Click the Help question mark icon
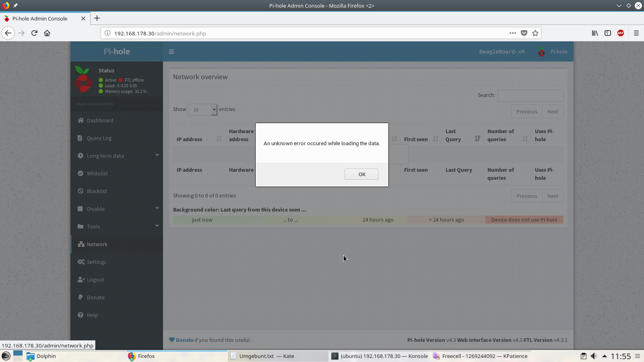Image resolution: width=644 pixels, height=362 pixels. (80, 315)
